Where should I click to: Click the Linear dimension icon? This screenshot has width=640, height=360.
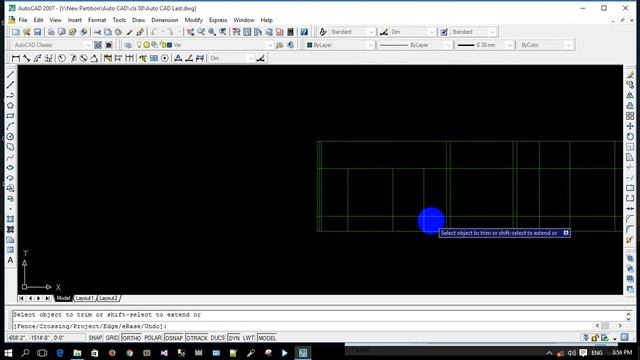16,58
